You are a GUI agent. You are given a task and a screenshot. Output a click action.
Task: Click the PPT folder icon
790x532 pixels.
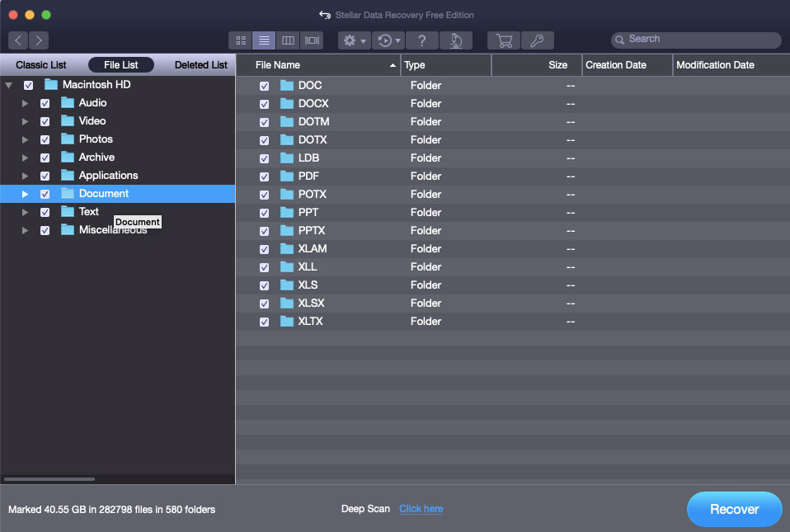[x=287, y=212]
